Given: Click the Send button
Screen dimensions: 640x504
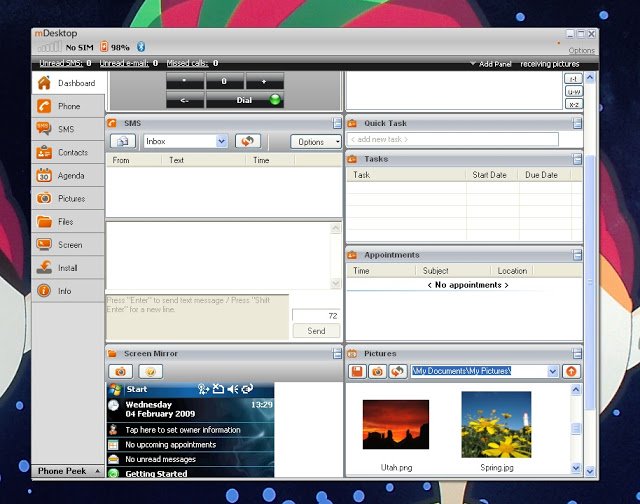Looking at the screenshot, I should [316, 331].
